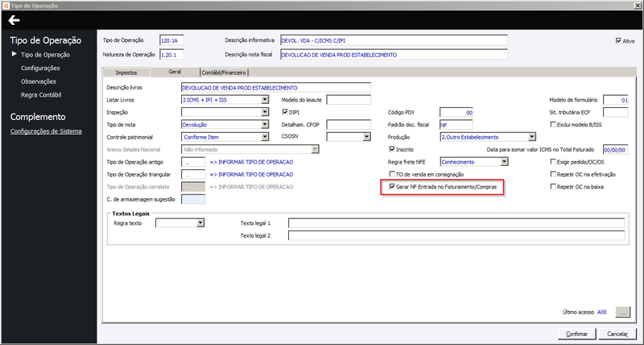Switch to the Impostos tab
Viewport: 644px width, 345px height.
(126, 73)
